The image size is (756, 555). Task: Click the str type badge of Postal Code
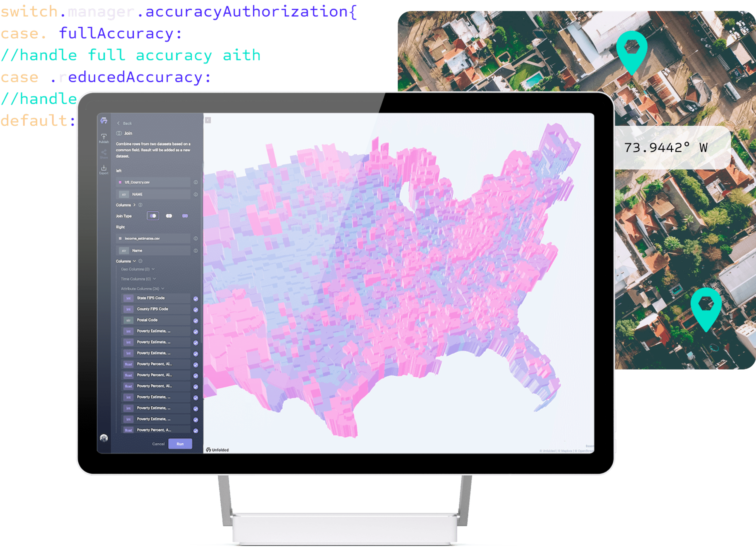point(128,320)
